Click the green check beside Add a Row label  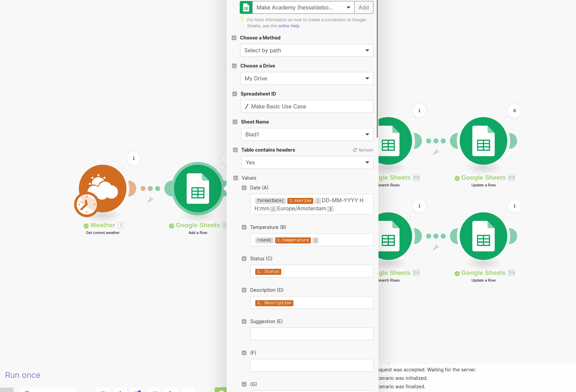click(172, 226)
